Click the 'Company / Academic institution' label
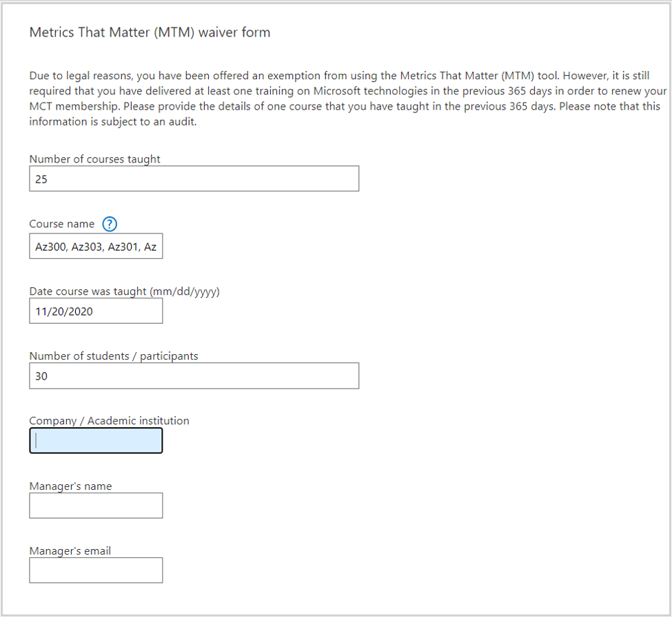672x620 pixels. point(110,421)
